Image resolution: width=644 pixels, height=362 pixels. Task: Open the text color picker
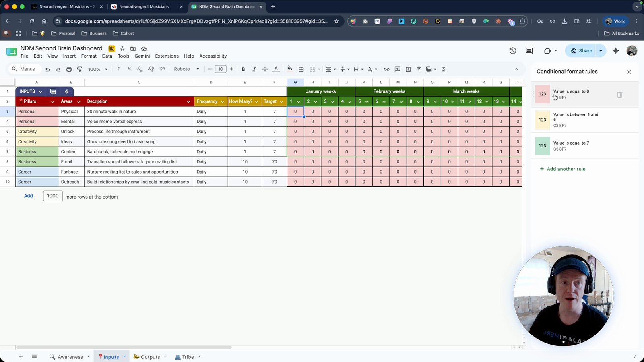pos(276,69)
